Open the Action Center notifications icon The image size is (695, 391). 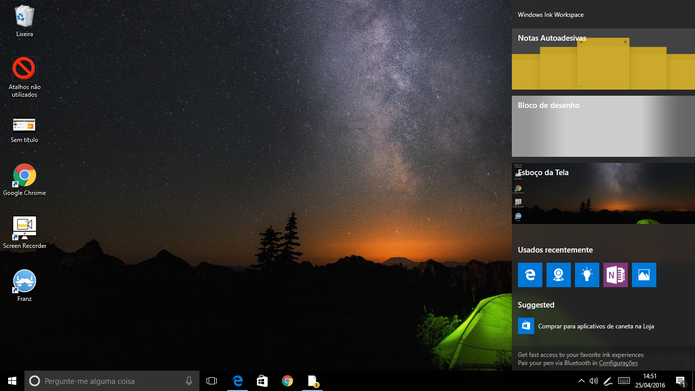tap(680, 381)
